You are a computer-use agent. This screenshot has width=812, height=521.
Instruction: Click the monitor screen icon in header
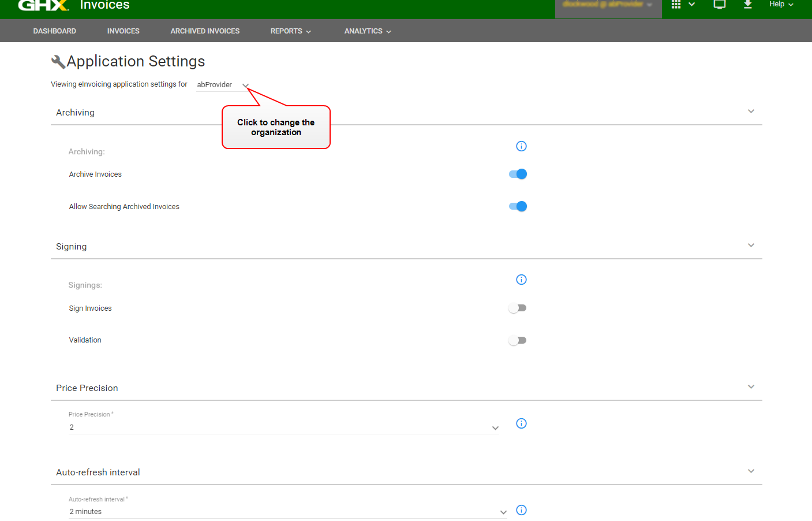coord(719,5)
